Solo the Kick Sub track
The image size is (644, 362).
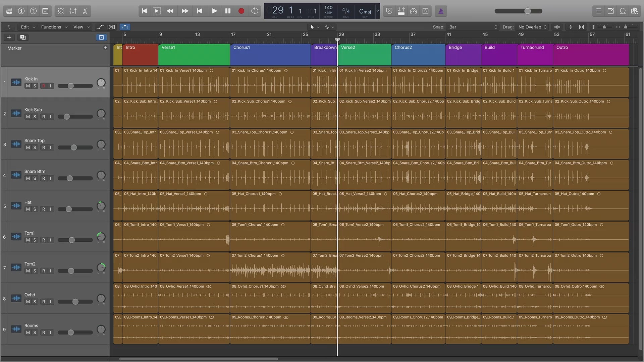(35, 117)
